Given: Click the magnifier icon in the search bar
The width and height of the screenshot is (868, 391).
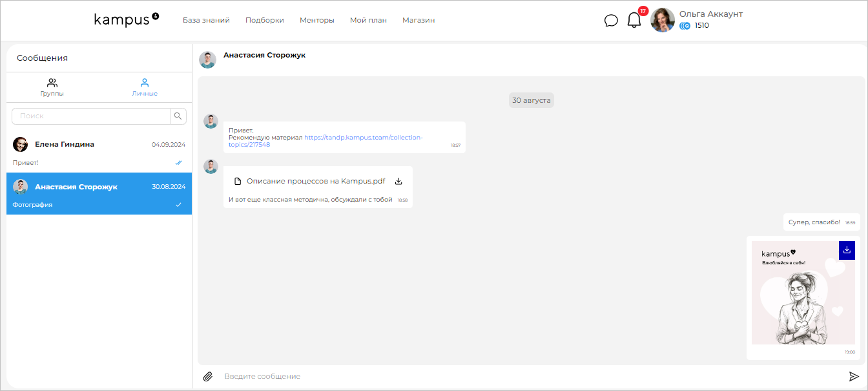Looking at the screenshot, I should click(x=178, y=116).
